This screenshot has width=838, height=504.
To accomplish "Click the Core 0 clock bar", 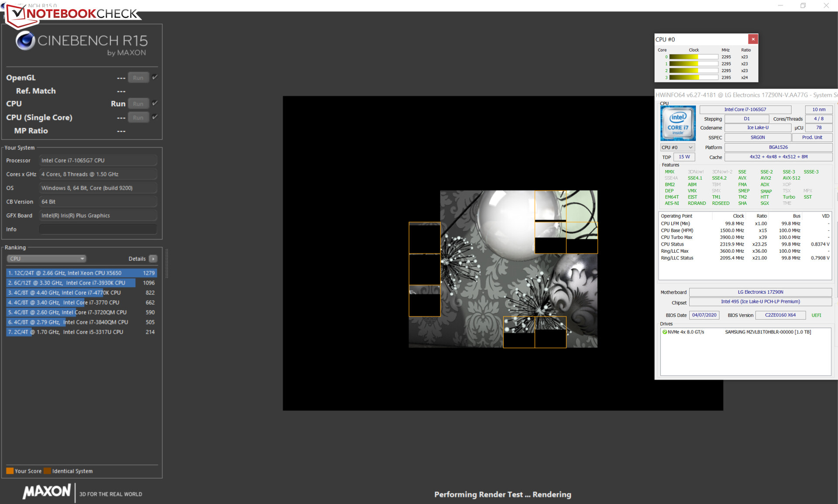I will tap(693, 57).
